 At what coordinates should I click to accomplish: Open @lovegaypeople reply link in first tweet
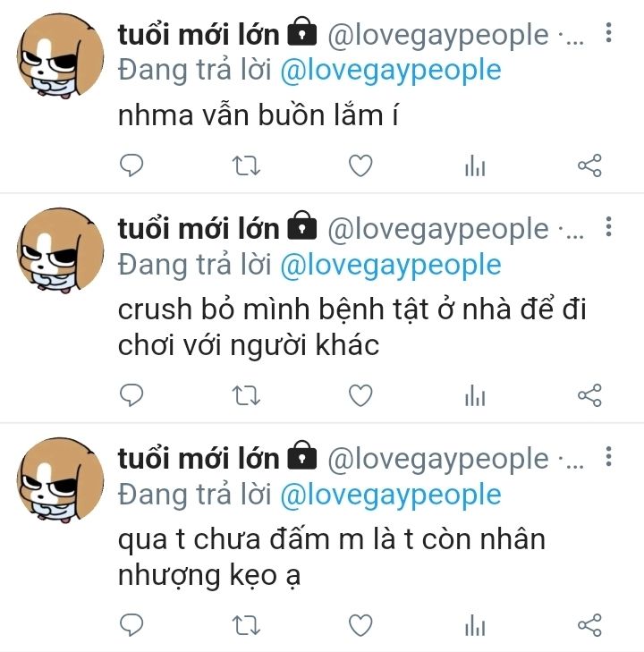[x=391, y=71]
